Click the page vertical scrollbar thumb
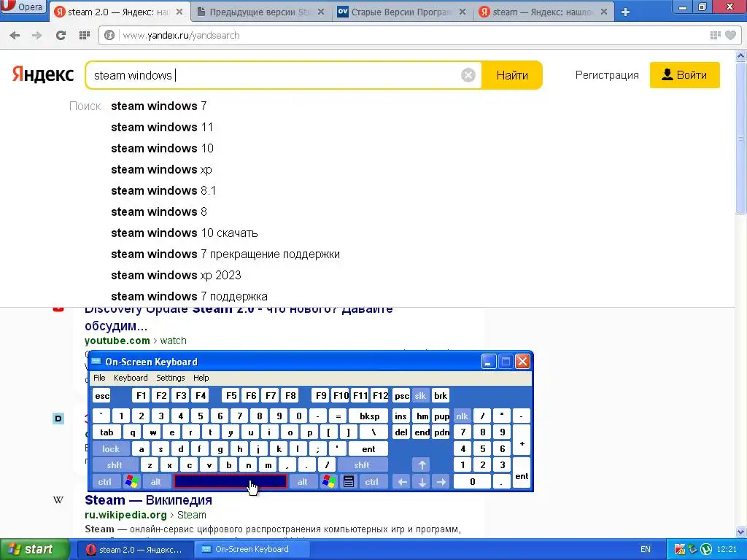This screenshot has height=560, width=747. click(x=741, y=138)
